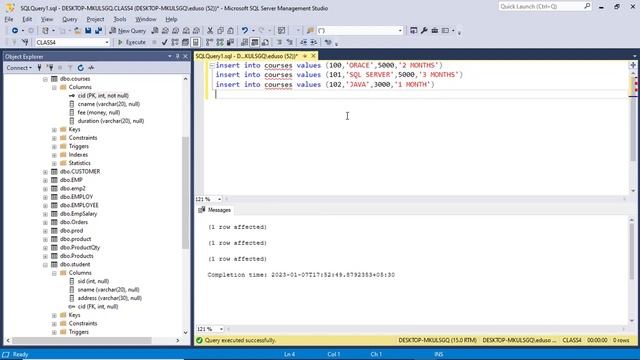Expand the dbo.EMPLOYEE table node
The image size is (640, 360).
[x=45, y=205]
